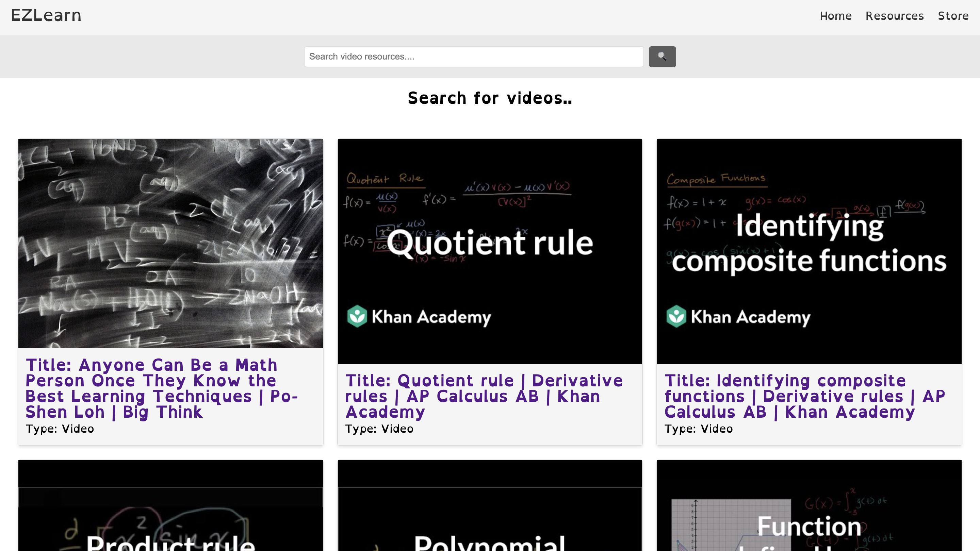Click the Search for videos heading
This screenshot has width=980, height=551.
[x=490, y=98]
